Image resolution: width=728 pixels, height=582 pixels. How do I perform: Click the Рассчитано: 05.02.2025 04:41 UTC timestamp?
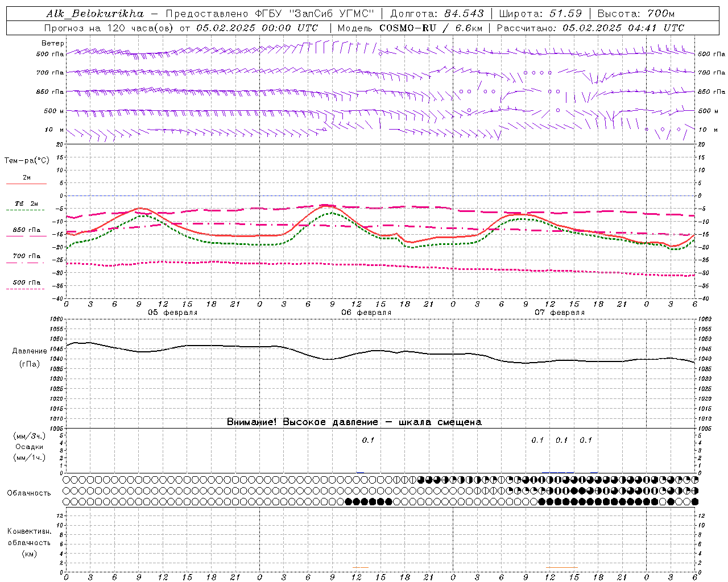pyautogui.click(x=590, y=28)
